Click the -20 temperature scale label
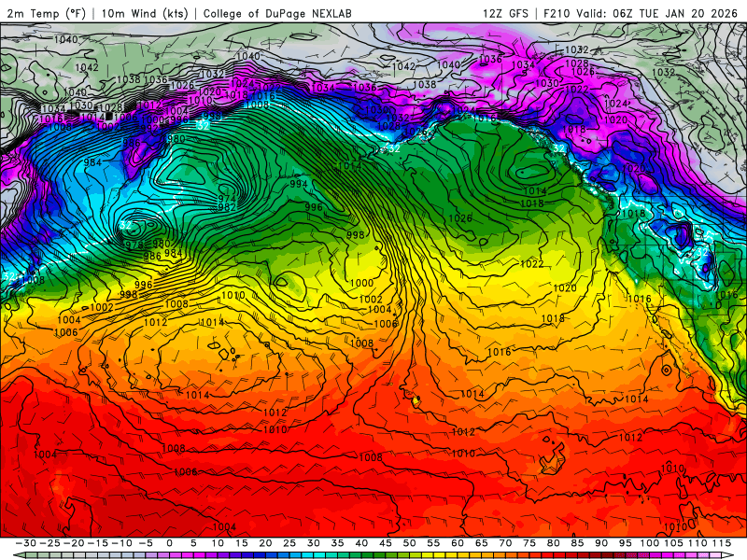 click(x=74, y=543)
